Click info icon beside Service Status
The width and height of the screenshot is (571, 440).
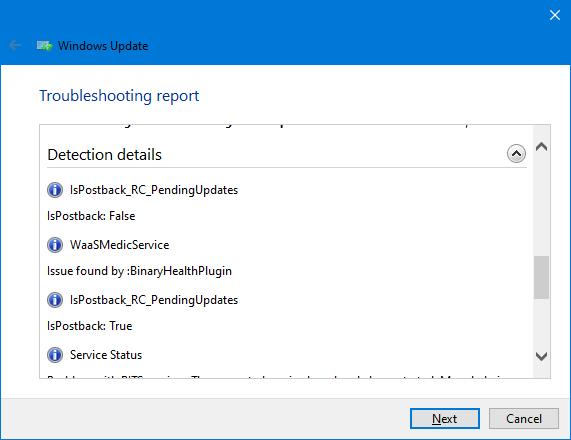tap(55, 355)
